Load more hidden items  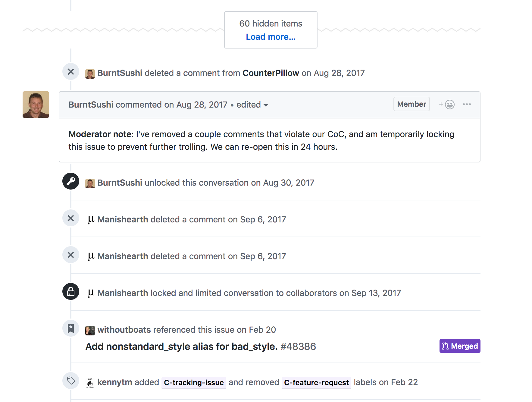pos(271,37)
